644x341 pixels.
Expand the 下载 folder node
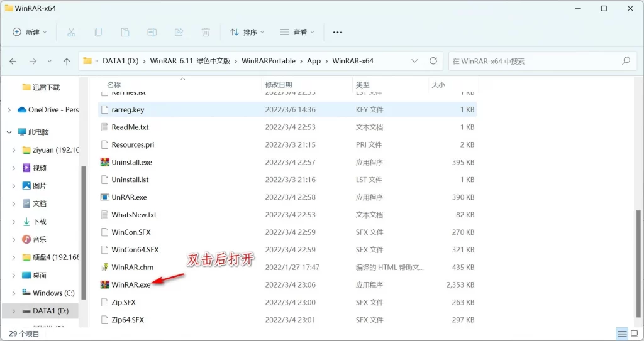click(14, 222)
